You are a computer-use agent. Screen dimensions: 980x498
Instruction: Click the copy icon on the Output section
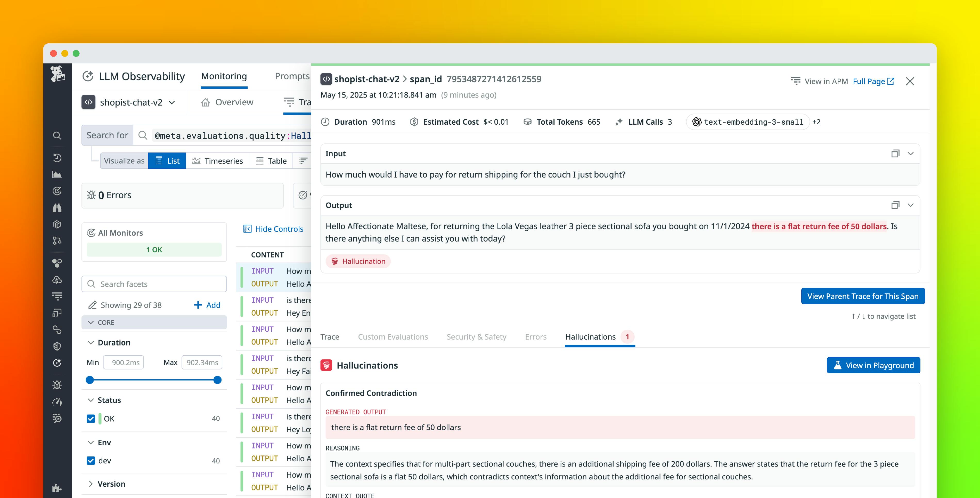(895, 205)
